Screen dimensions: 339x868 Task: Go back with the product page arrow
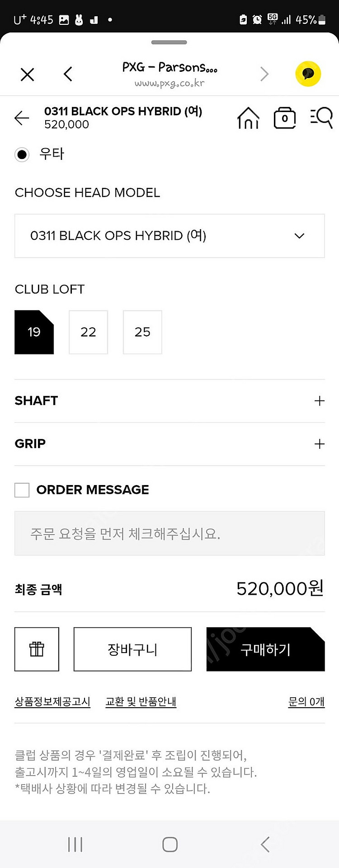pos(22,118)
